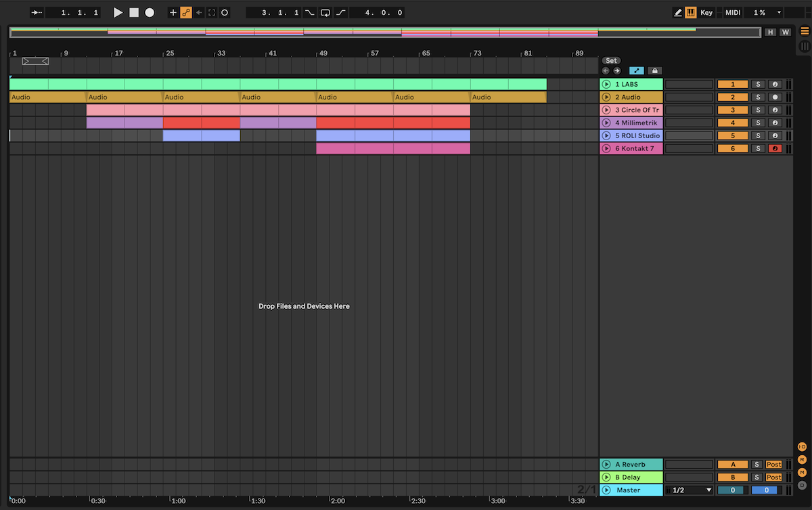Arm the 2 Audio track for recording
Screen dimensions: 812x510
pos(775,97)
